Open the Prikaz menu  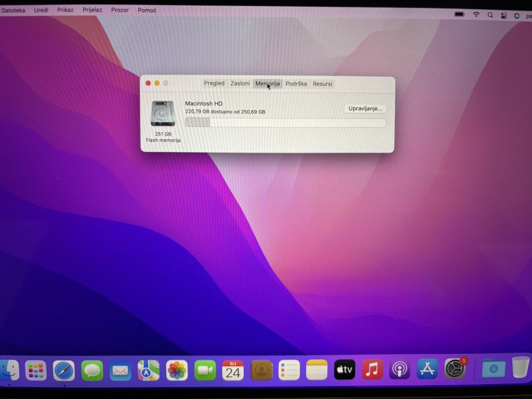click(x=65, y=10)
